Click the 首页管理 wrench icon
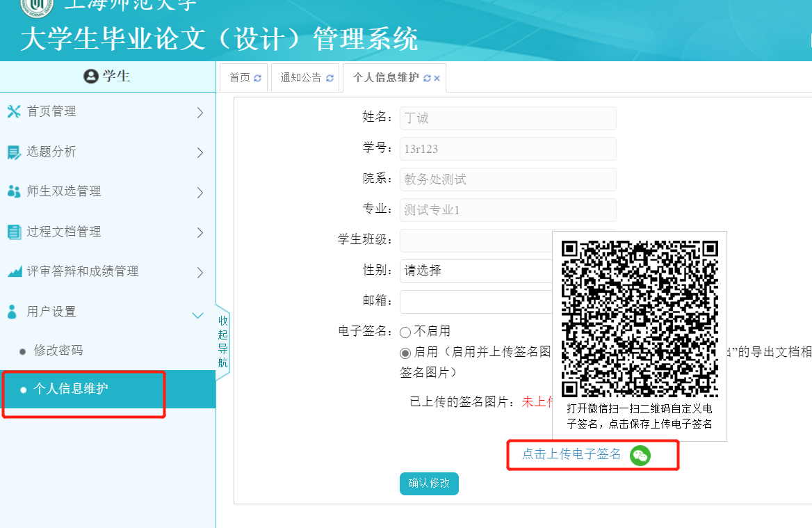This screenshot has width=812, height=528. pyautogui.click(x=14, y=112)
